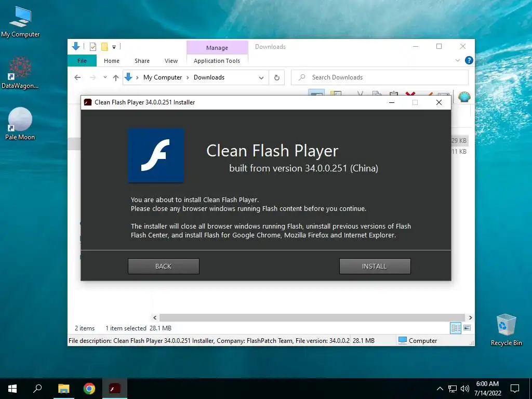Click the volume speaker tray icon
The height and width of the screenshot is (399, 532).
tap(465, 389)
